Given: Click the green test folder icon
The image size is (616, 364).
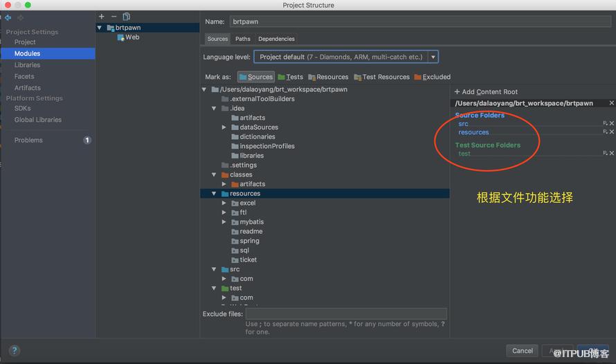Looking at the screenshot, I should coord(225,288).
